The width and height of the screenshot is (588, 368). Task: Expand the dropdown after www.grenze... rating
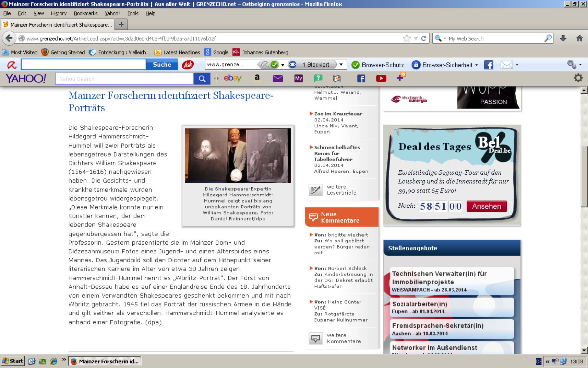tap(283, 65)
